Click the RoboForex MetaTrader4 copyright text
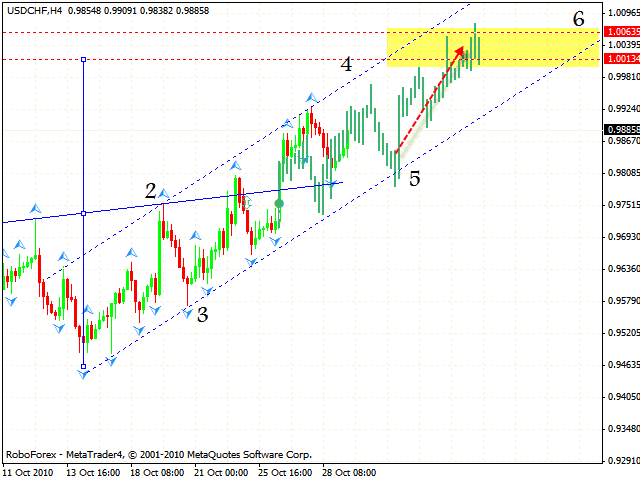Image resolution: width=640 pixels, height=480 pixels. click(159, 454)
